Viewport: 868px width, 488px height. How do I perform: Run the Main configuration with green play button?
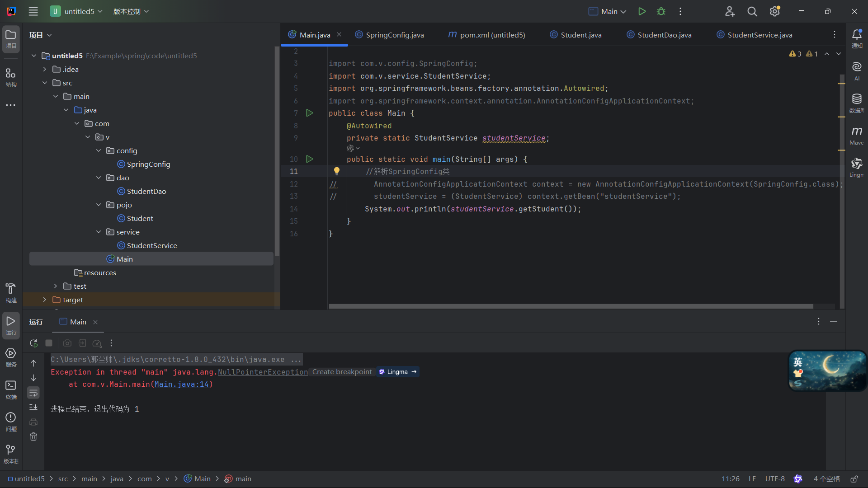click(642, 11)
